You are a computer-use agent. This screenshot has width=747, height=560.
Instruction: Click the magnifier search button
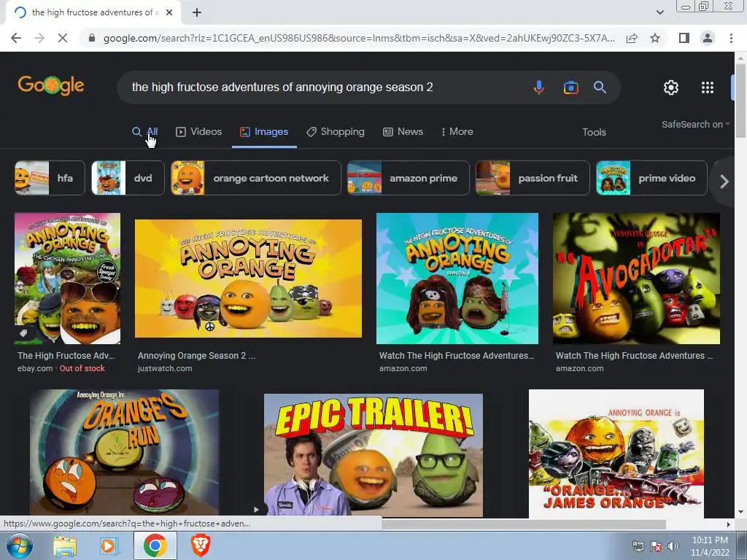[600, 87]
